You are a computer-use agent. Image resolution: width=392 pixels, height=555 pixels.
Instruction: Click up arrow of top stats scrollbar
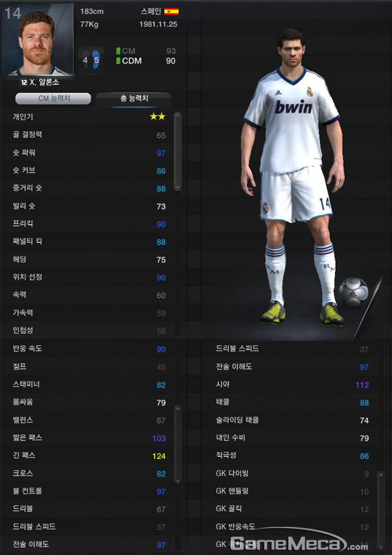(178, 114)
